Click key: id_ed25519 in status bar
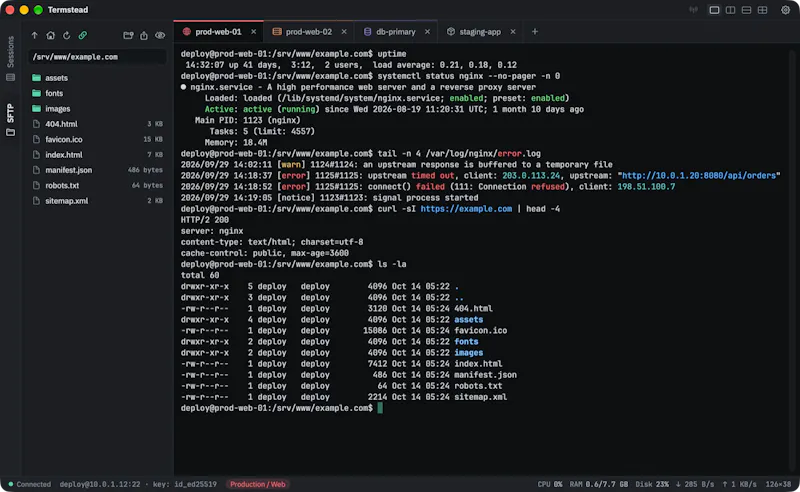Viewport: 800px width, 492px height. [185, 484]
